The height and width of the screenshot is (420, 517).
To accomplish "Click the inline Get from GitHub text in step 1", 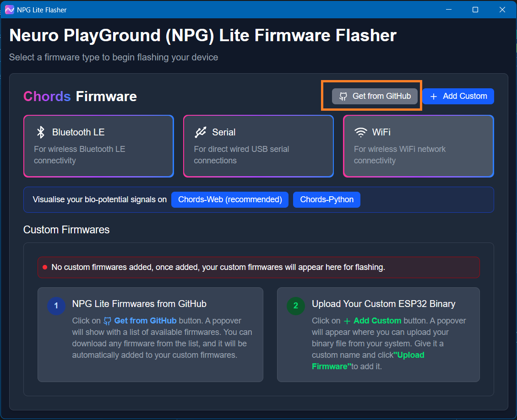I will [x=145, y=321].
